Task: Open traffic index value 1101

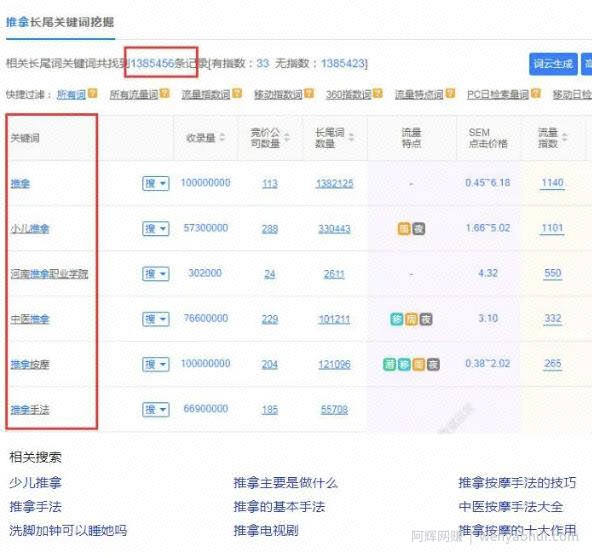Action: click(x=552, y=228)
